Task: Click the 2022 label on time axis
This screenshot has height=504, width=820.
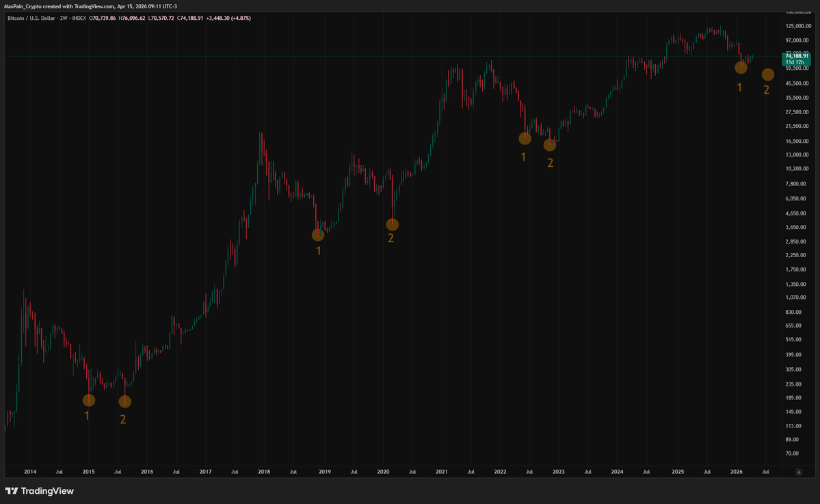Action: (x=501, y=472)
